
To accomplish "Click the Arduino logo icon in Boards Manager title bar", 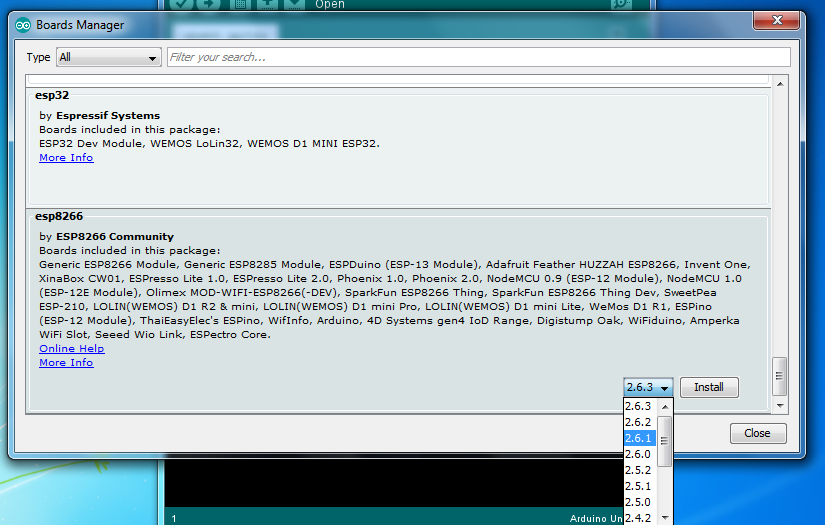I will (x=23, y=25).
